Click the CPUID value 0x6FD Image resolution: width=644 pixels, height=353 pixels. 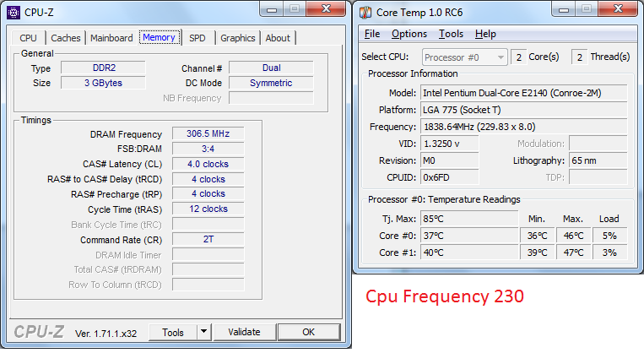tap(450, 177)
